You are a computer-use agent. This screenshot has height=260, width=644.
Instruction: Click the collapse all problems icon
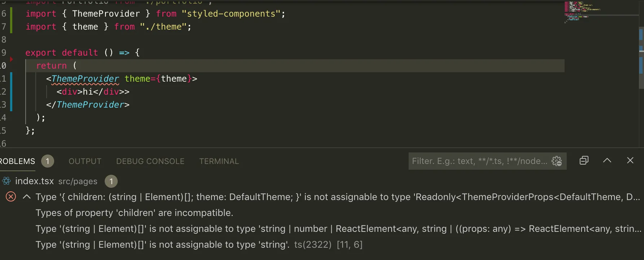(584, 161)
